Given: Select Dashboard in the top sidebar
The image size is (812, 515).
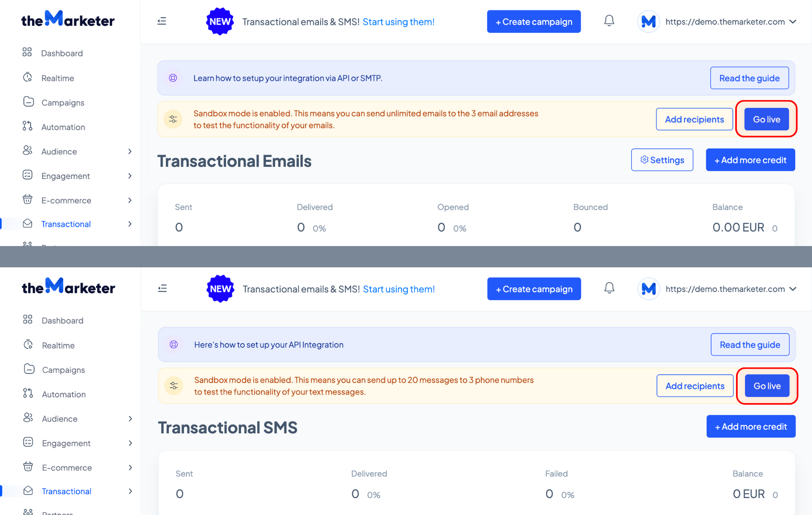Looking at the screenshot, I should point(62,53).
